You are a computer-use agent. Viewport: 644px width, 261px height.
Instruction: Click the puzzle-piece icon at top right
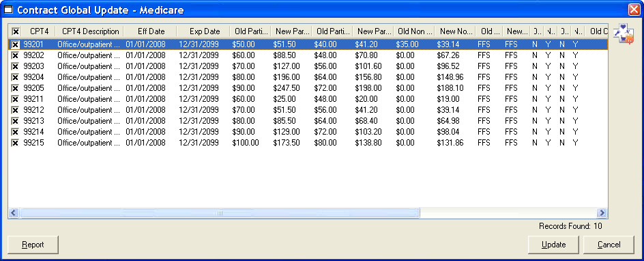point(623,33)
